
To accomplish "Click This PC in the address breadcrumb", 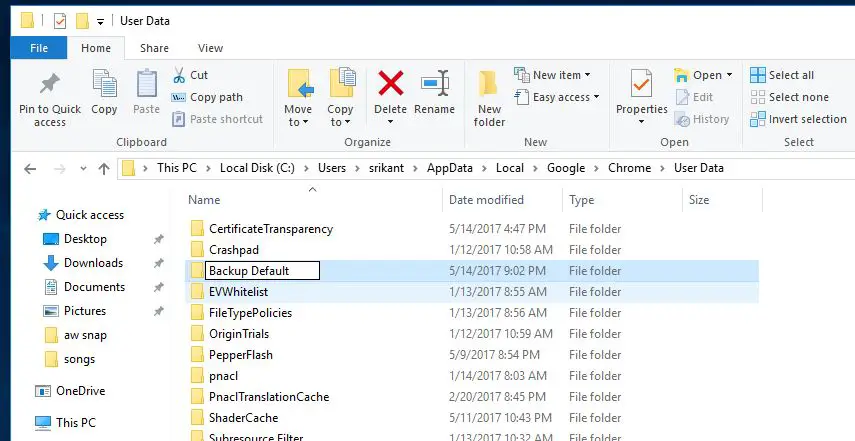I will click(177, 168).
